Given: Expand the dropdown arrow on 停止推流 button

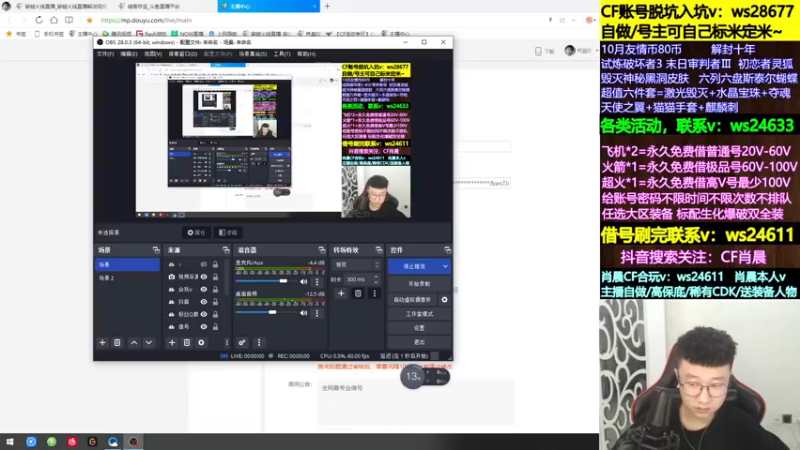Looking at the screenshot, I should (445, 266).
